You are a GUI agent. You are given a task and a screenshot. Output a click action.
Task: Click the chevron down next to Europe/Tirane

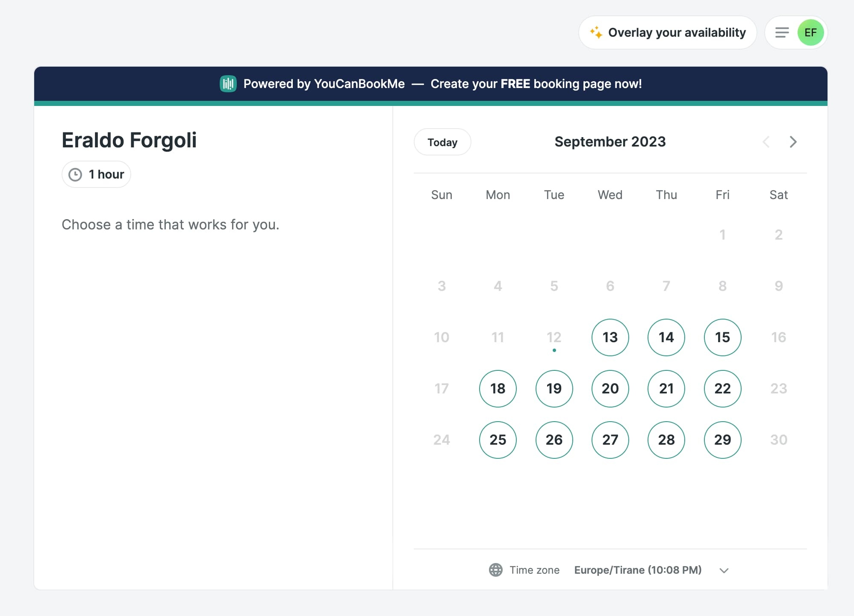coord(724,570)
